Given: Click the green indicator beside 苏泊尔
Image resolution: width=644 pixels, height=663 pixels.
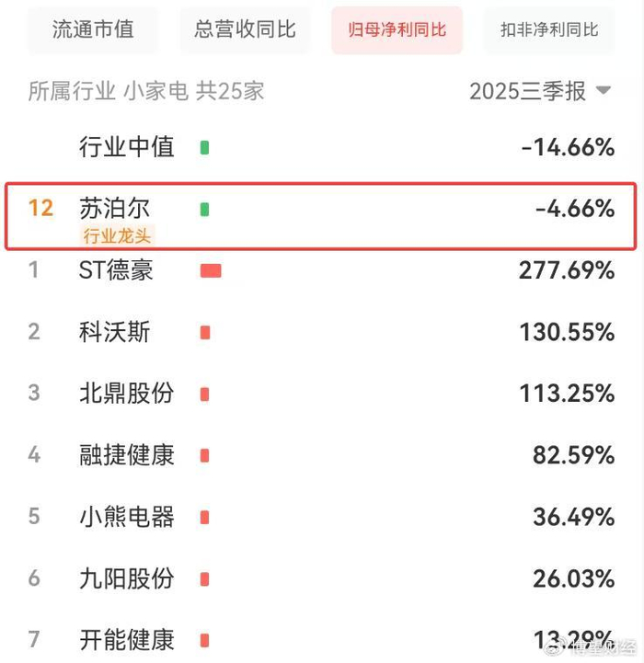Looking at the screenshot, I should click(x=204, y=210).
